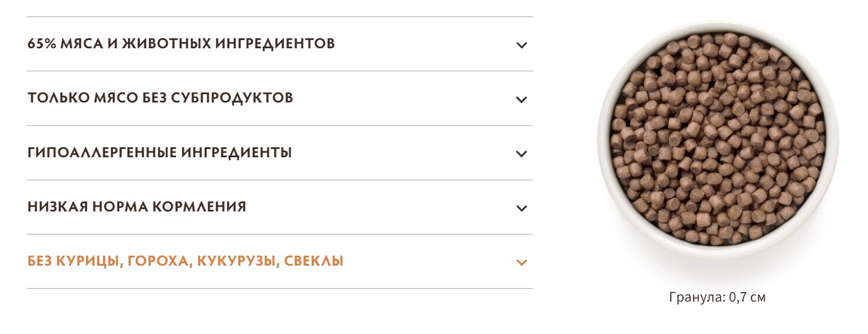The width and height of the screenshot is (868, 334).
Task: Open the "Гипоаллергенные ингредиенты" accordion title
Action: coord(159,153)
